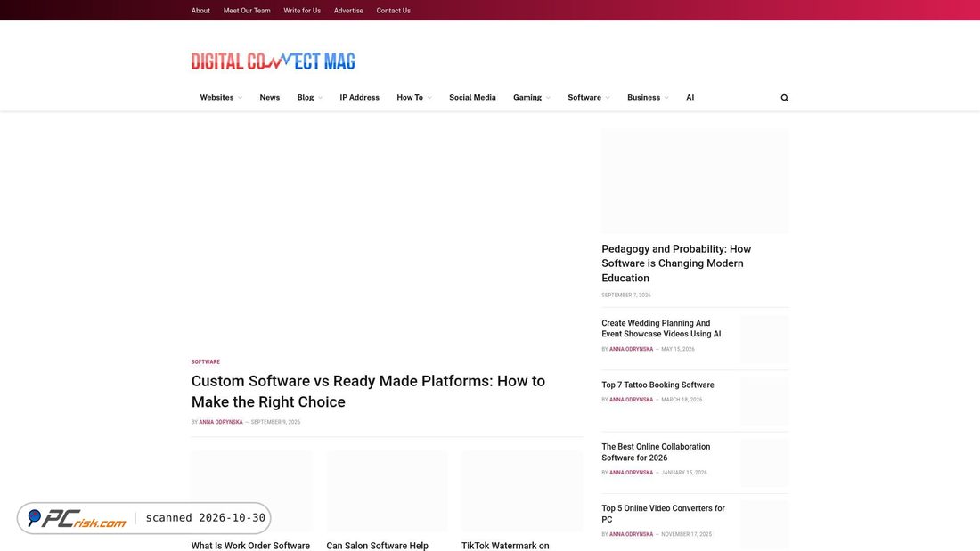This screenshot has width=980, height=551.
Task: Click thumbnail above Can Salon Software article
Action: [x=387, y=491]
